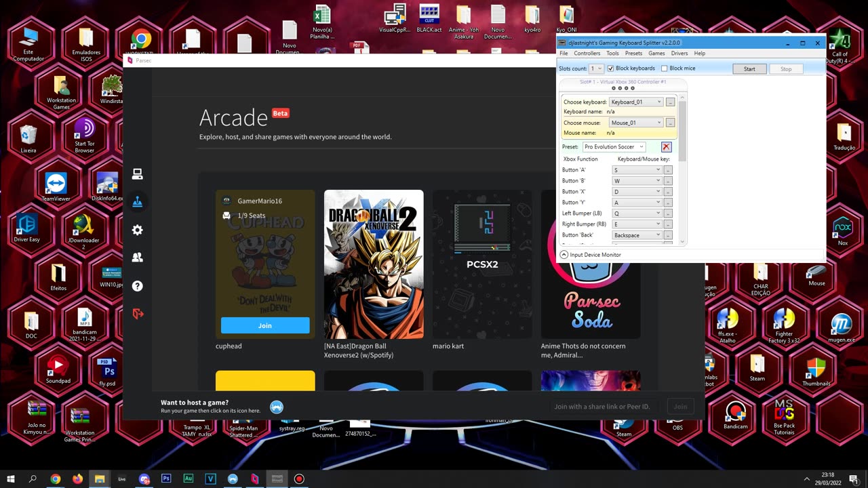Open Bandicam record icon on the taskbar

click(x=299, y=479)
